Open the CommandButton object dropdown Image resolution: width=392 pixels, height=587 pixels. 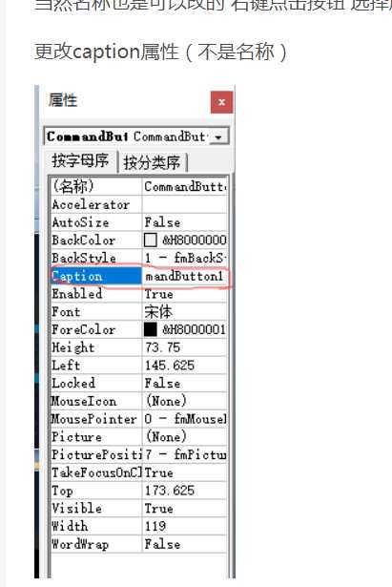click(218, 136)
